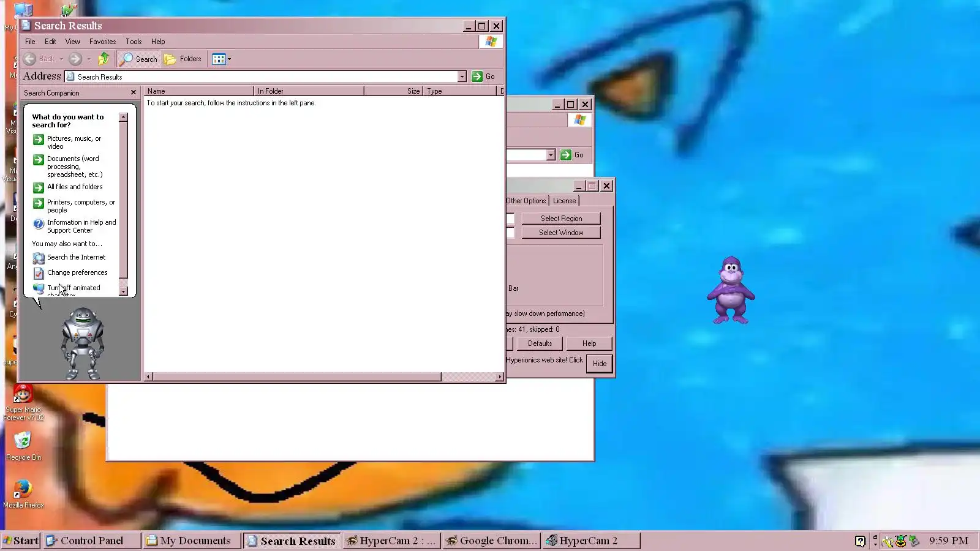The image size is (980, 551).
Task: Sort results by Name column header
Action: tap(198, 91)
